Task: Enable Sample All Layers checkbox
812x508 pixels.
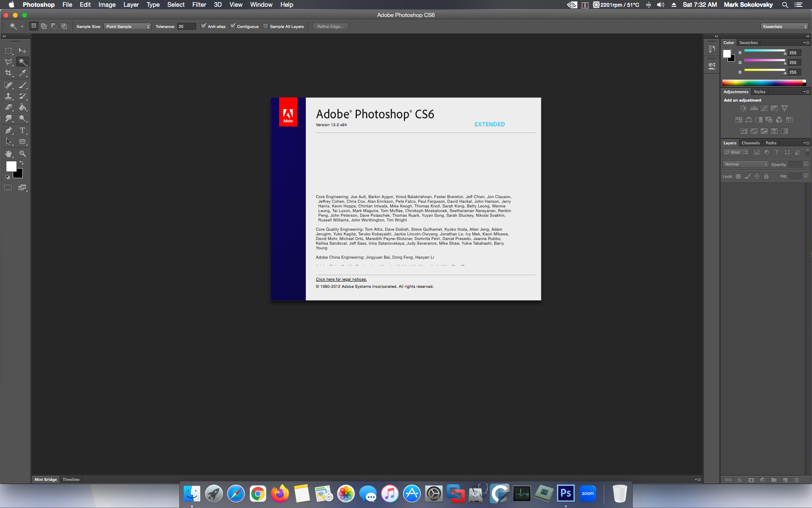Action: pyautogui.click(x=266, y=26)
